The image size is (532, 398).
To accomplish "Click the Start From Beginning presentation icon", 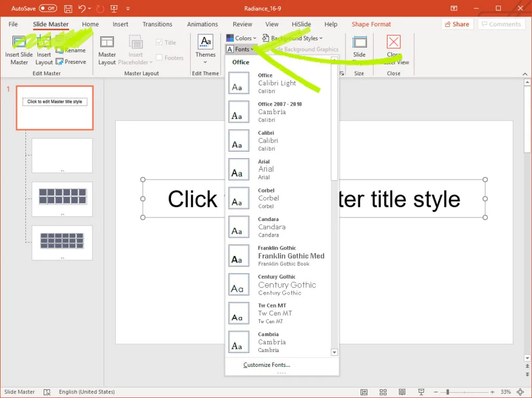I will pos(114,8).
